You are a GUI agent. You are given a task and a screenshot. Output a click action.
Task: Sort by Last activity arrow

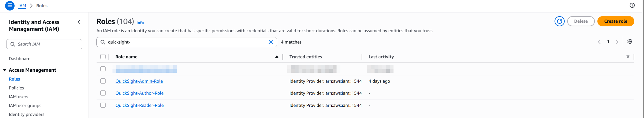pyautogui.click(x=628, y=57)
